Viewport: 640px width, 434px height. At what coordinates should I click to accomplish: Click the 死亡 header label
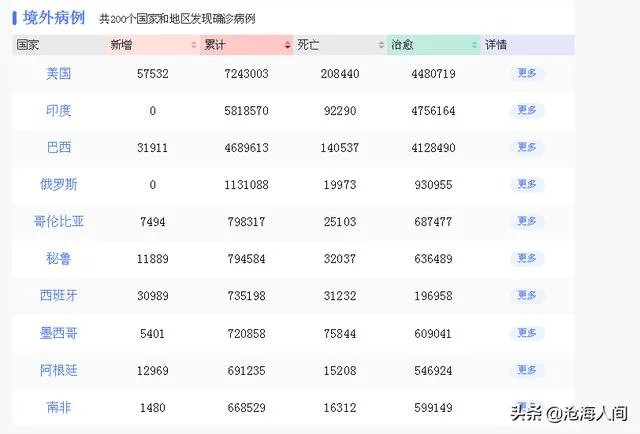coord(308,45)
